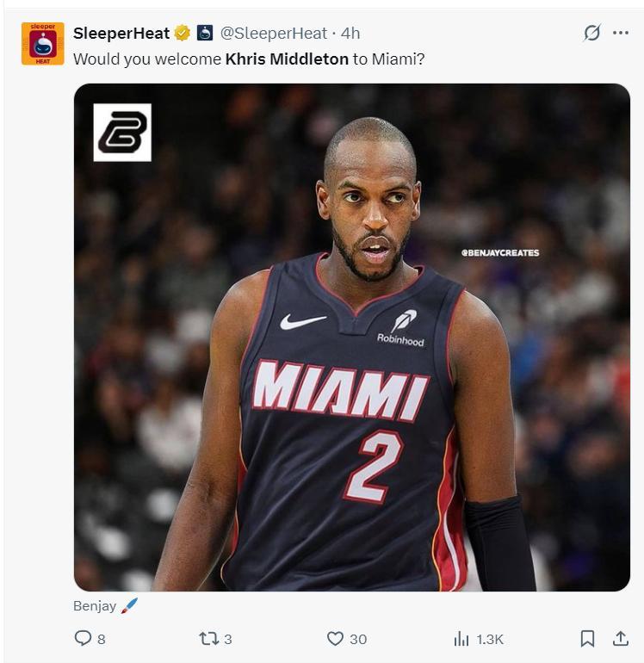This screenshot has width=644, height=663.
Task: Open the SleeperHeat profile avatar
Action: pyautogui.click(x=43, y=44)
